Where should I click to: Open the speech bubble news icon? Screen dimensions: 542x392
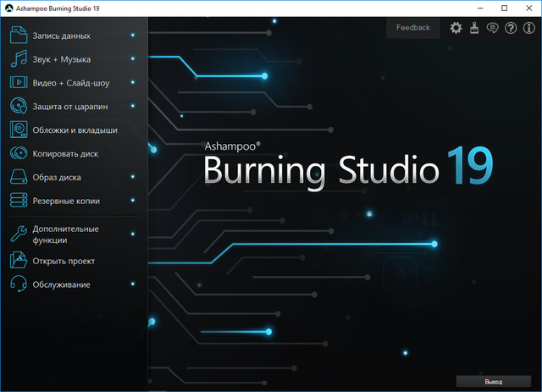click(492, 28)
